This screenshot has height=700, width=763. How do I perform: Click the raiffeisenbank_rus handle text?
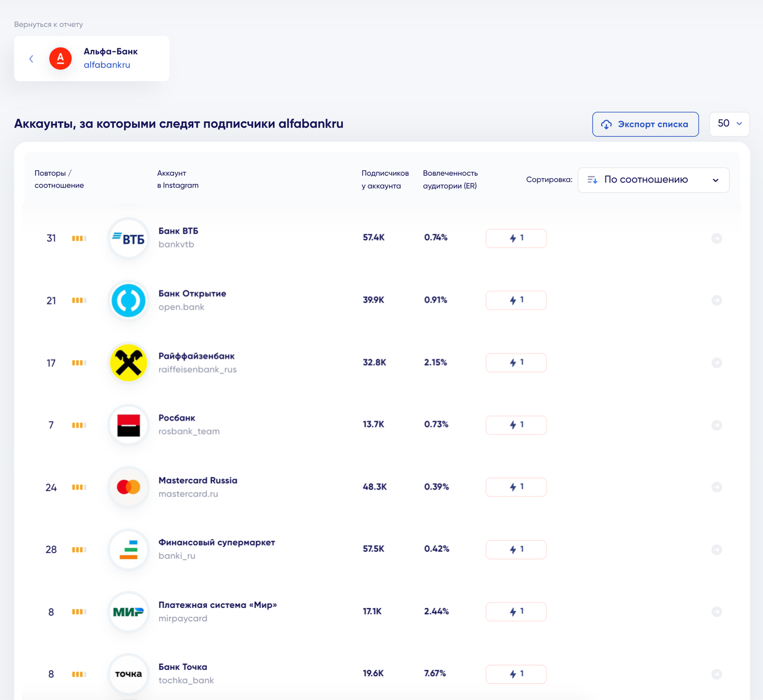(x=197, y=370)
